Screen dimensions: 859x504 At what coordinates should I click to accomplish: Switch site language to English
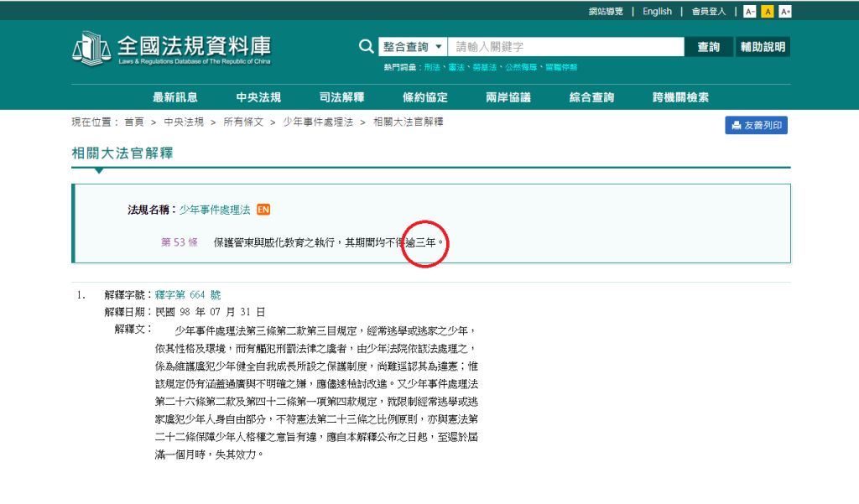(x=657, y=12)
